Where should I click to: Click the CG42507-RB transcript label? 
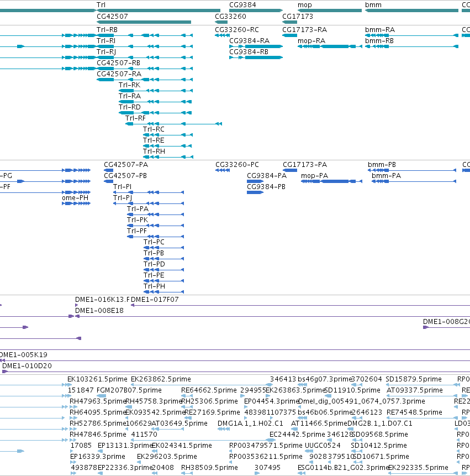click(118, 63)
